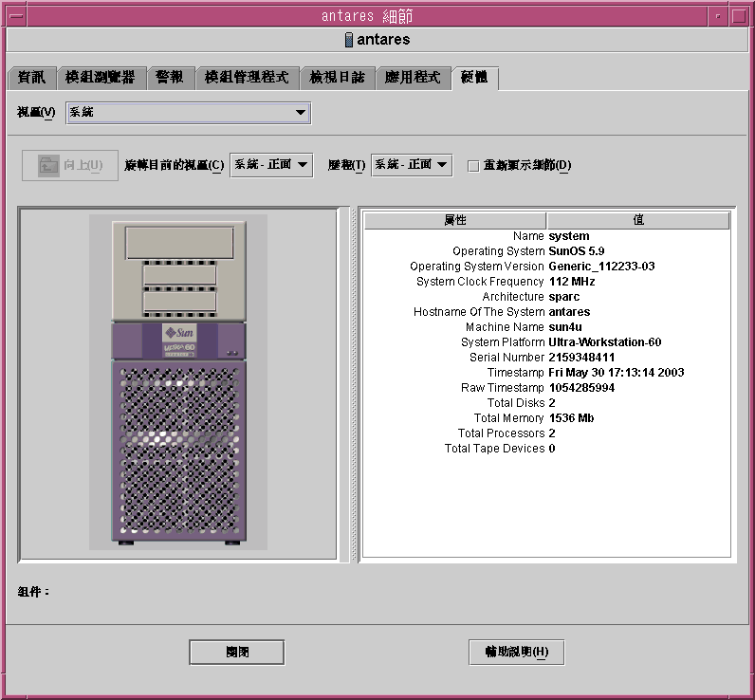Select the 硬體 tab

(x=475, y=78)
